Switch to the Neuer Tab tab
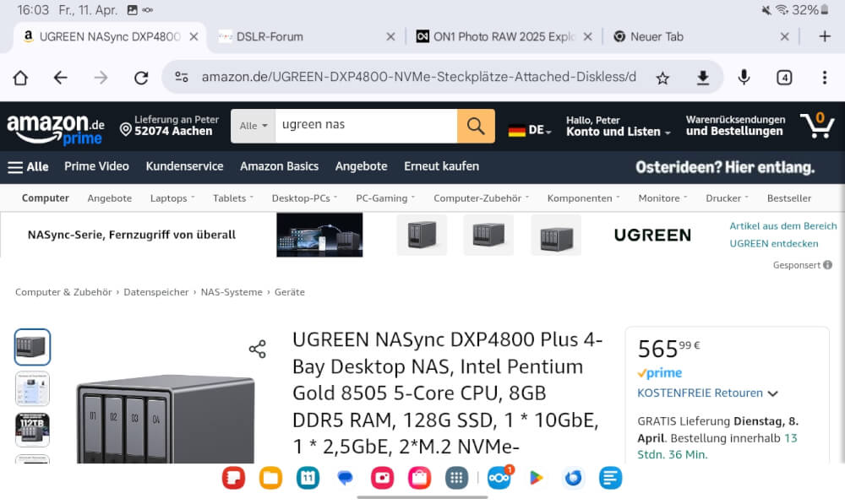The height and width of the screenshot is (504, 845). 657,36
